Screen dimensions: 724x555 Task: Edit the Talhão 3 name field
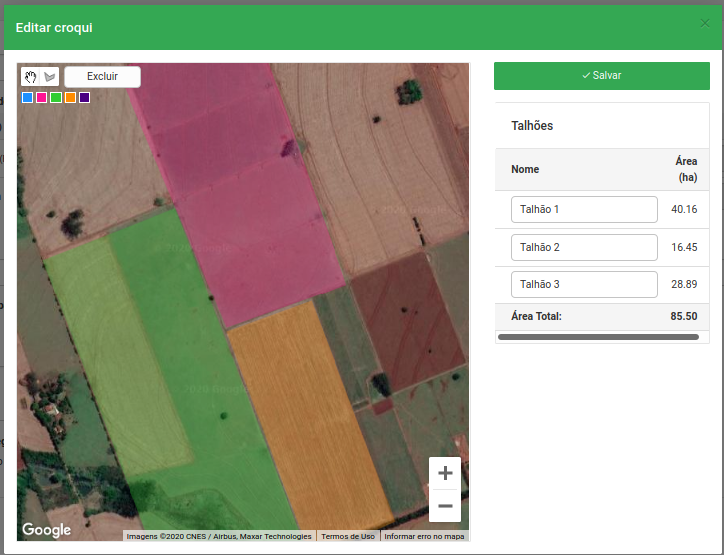pos(584,284)
